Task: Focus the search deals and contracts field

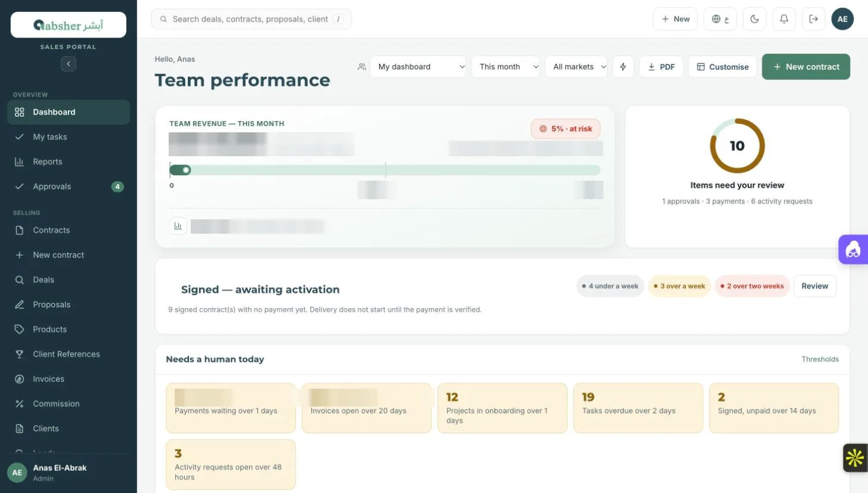Action: (251, 19)
